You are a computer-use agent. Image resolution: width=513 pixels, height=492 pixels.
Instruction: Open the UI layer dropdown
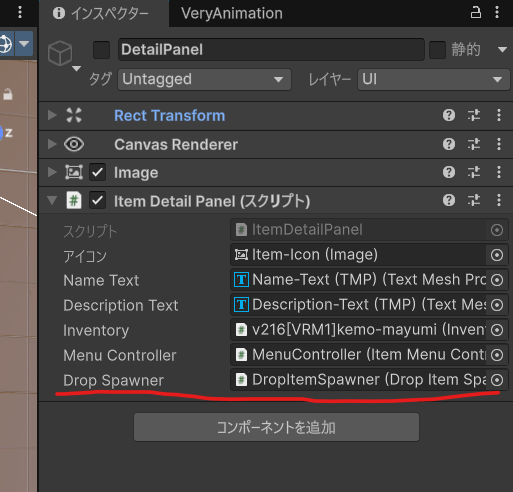pyautogui.click(x=434, y=79)
